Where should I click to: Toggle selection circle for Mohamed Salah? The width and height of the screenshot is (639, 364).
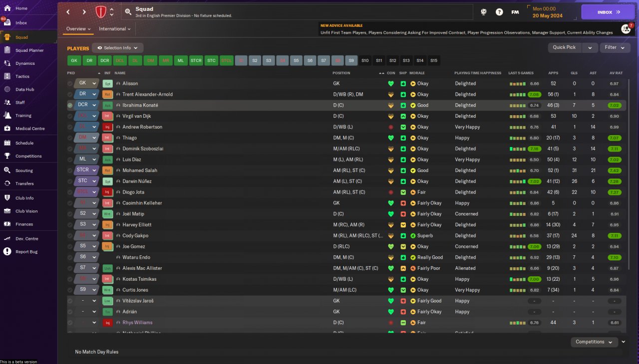click(x=70, y=171)
